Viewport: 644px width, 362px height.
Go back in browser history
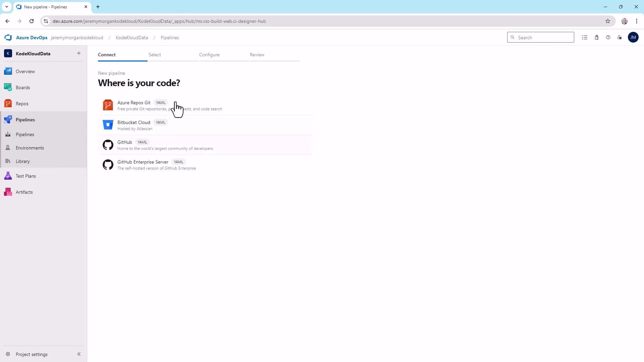[7, 21]
